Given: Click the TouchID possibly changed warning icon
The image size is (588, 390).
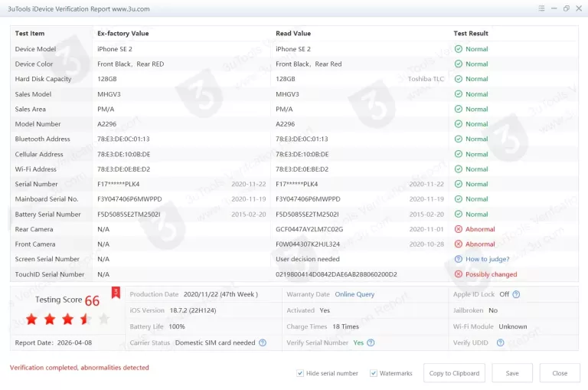Looking at the screenshot, I should (458, 274).
